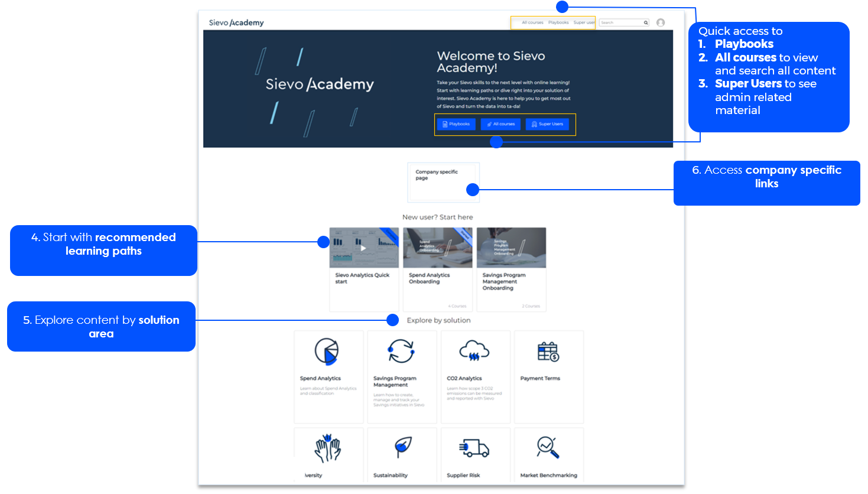Screen dimensions: 868x494
Task: Open the Savings Program Management cycle icon
Action: click(x=401, y=351)
